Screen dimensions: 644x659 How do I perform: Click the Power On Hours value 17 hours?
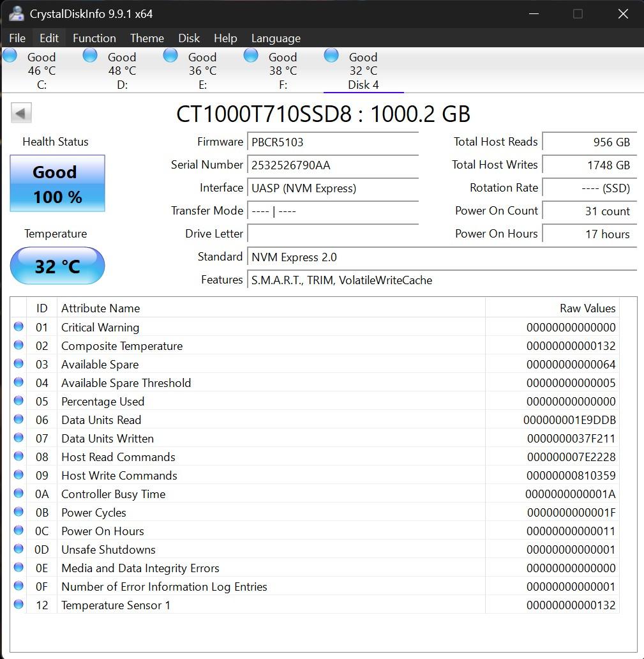(x=590, y=234)
